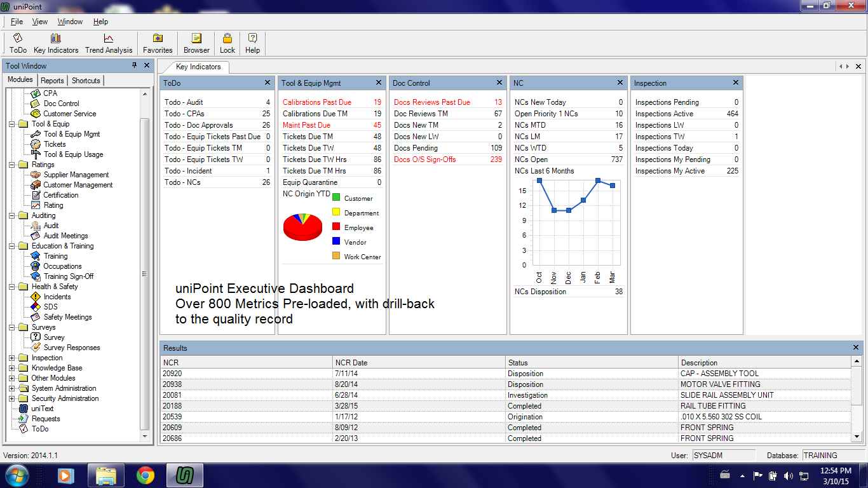The width and height of the screenshot is (868, 488).
Task: Open the Tool & Equip Mgmt module
Action: coord(71,134)
